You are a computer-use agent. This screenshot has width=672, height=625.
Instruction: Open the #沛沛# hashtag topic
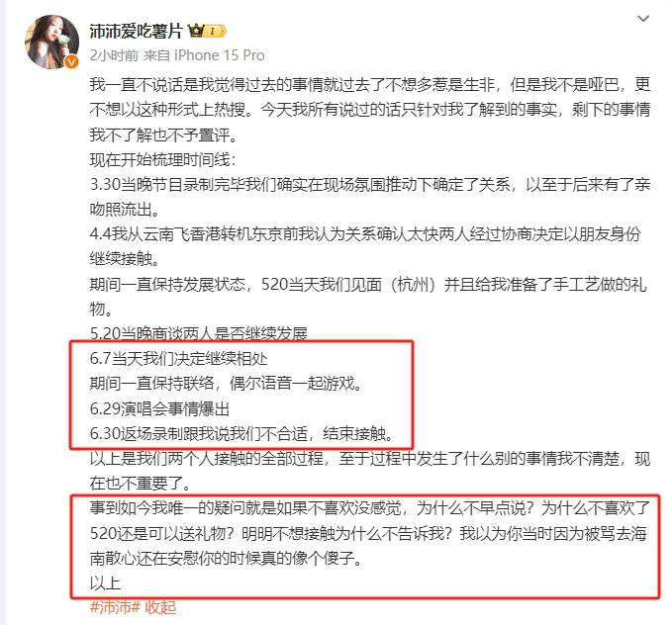(x=115, y=607)
